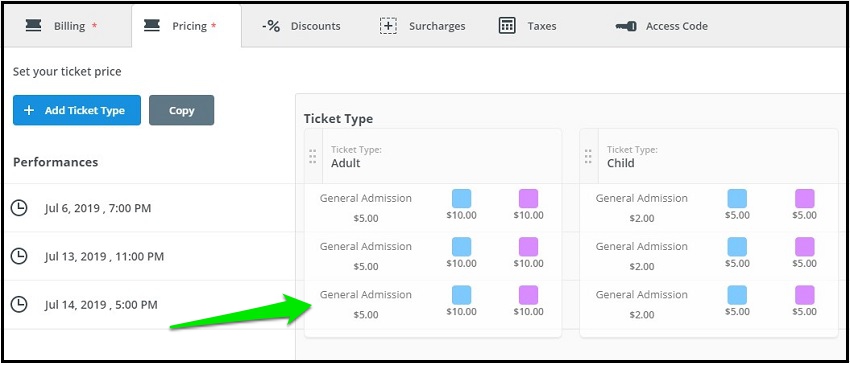Click the Performances heading

(x=56, y=162)
